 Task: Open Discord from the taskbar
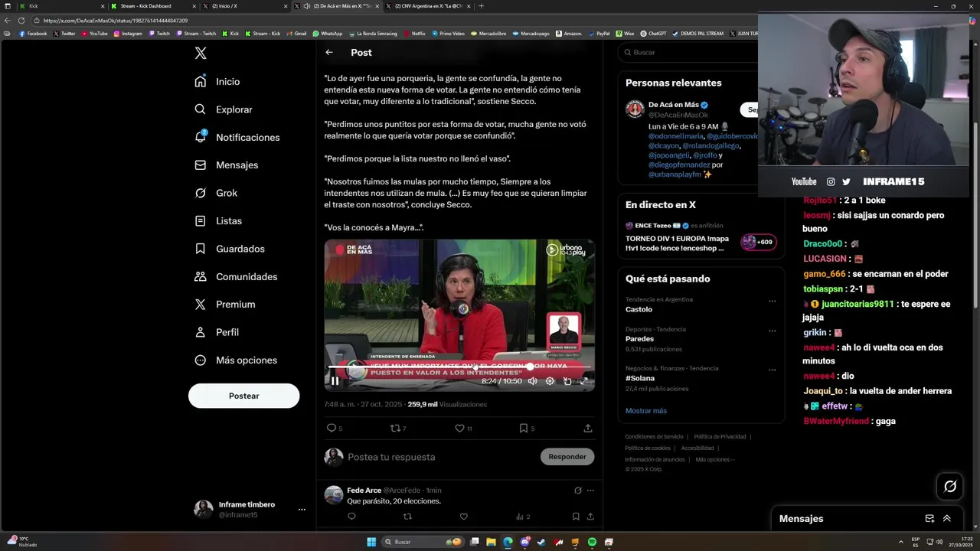pyautogui.click(x=524, y=542)
